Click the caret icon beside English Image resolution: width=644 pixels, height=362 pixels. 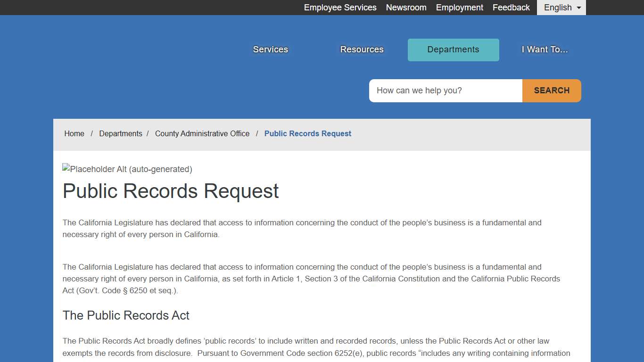coord(578,8)
